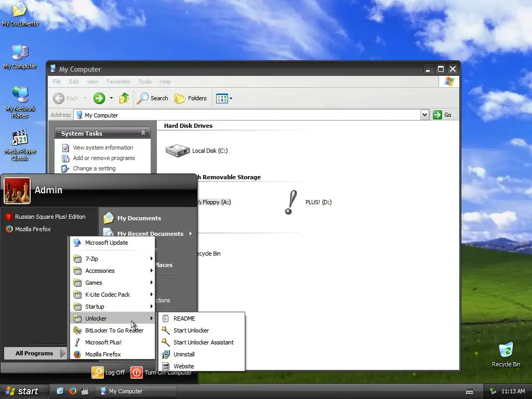Screen dimensions: 532x399
Task: Launch Mozilla Firefox from programs list
Action: (x=112, y=354)
